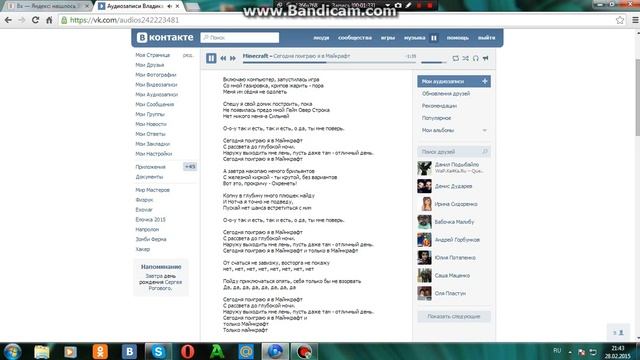Viewport: 640px width, 360px height.
Task: Click the song title Minecraft in player
Action: coord(256,56)
